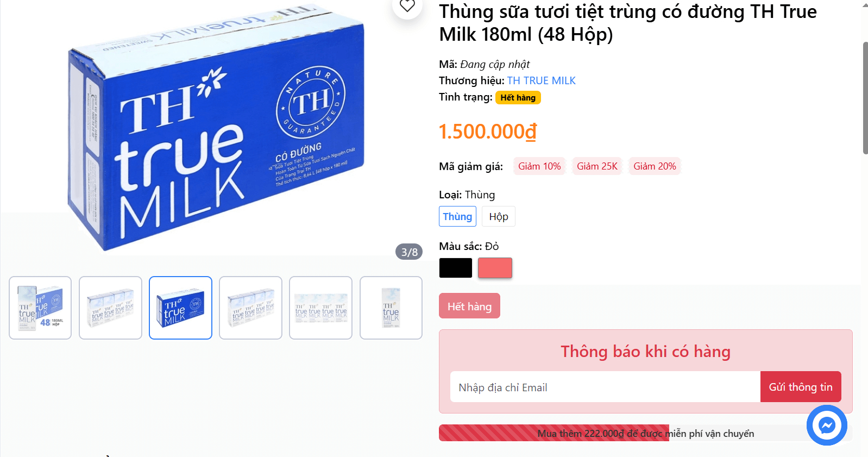
Task: Click the Gửi thông tin button
Action: coord(801,387)
